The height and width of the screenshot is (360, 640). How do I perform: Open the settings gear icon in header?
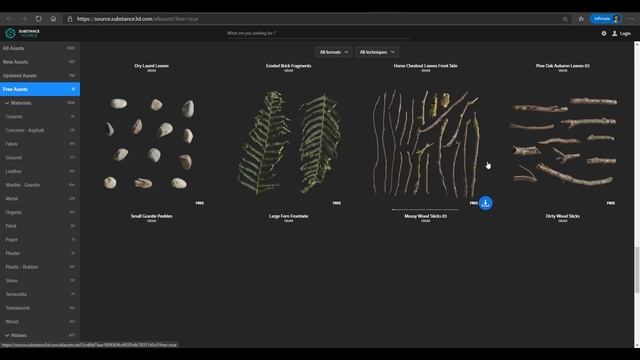604,33
